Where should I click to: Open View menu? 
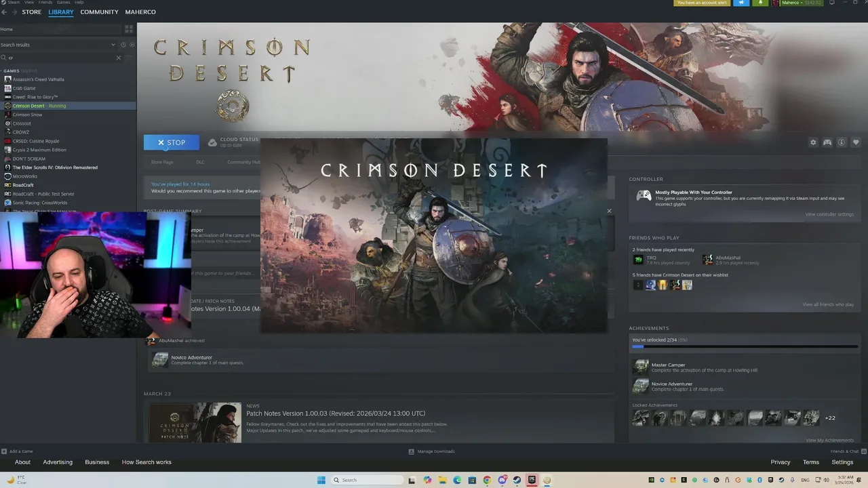click(x=29, y=3)
